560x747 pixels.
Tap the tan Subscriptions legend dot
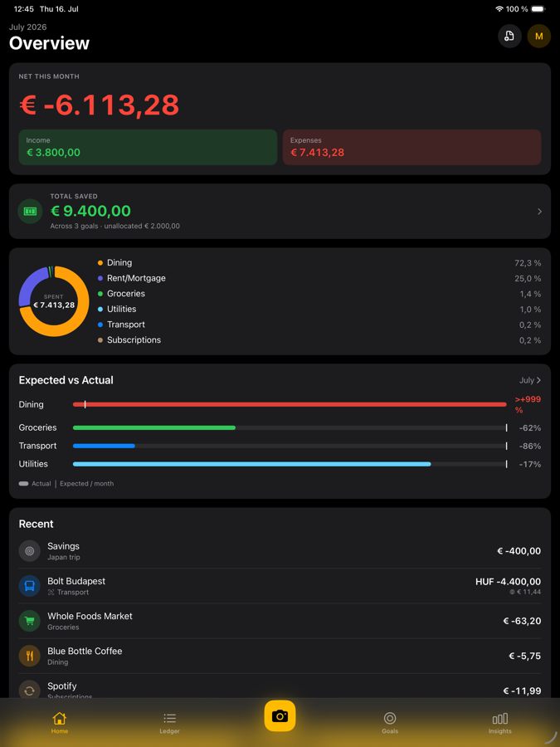tap(100, 340)
